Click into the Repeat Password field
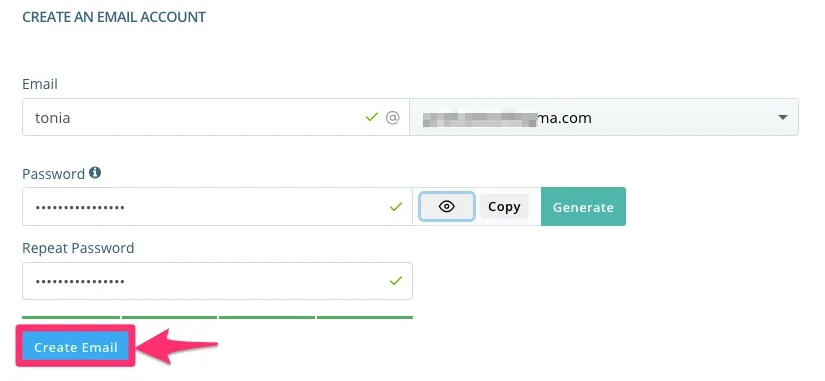Image resolution: width=825 pixels, height=381 pixels. point(217,281)
